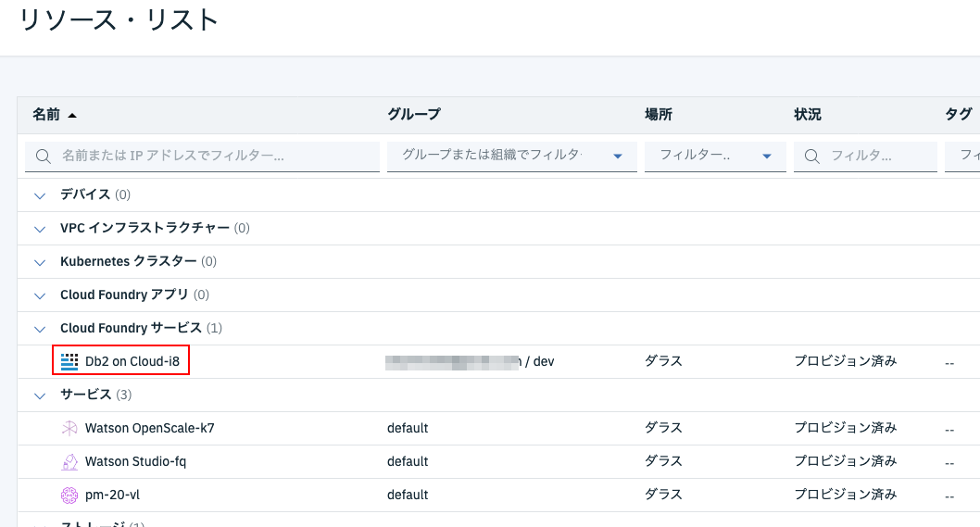The image size is (980, 527).
Task: Open the pm-20-vl resource
Action: pyautogui.click(x=112, y=495)
